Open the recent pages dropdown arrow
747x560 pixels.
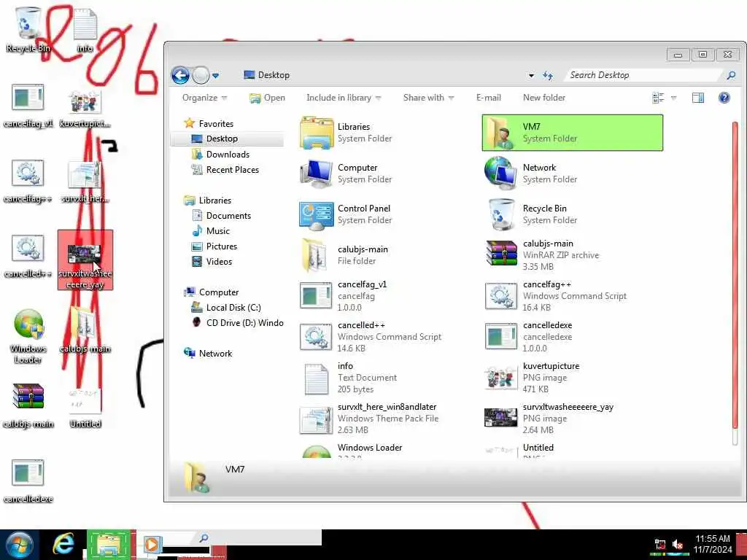(x=216, y=76)
